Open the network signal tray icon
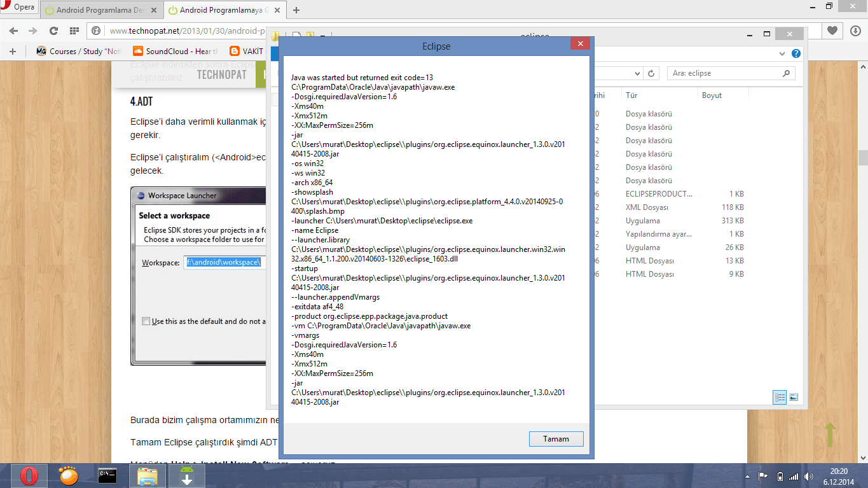The width and height of the screenshot is (868, 488). pos(794,476)
